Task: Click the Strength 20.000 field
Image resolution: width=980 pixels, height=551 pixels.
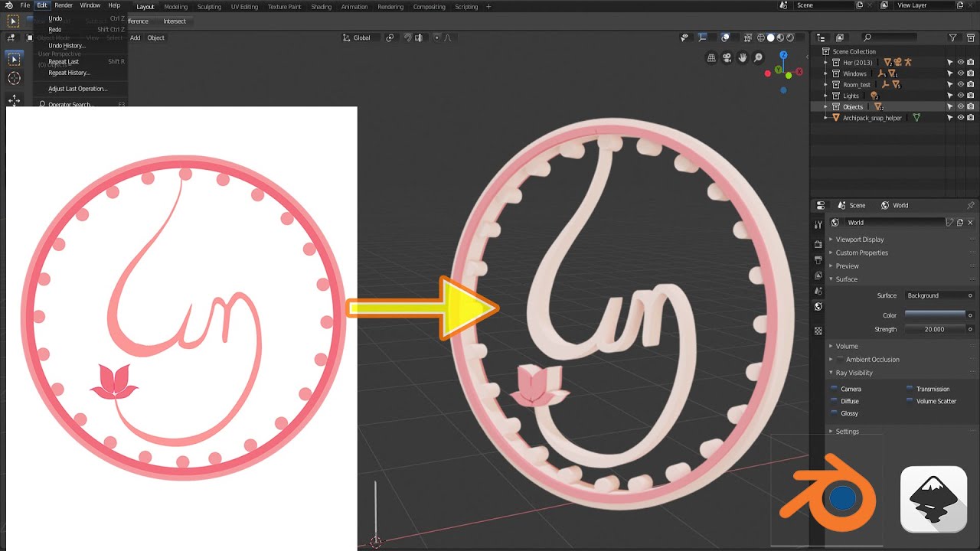Action: 935,329
